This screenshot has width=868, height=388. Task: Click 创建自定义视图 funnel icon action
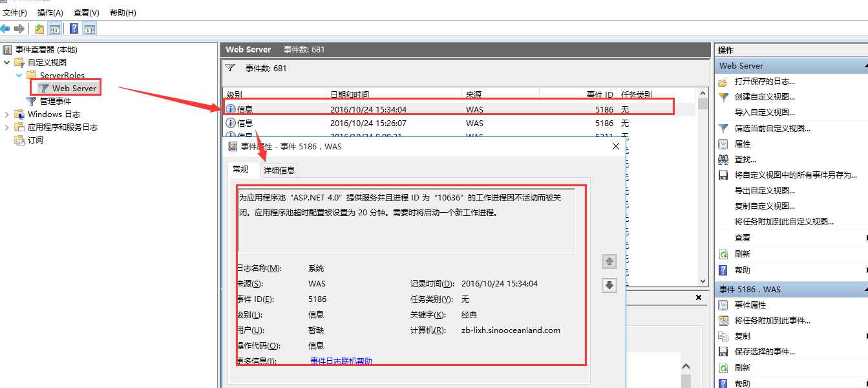[x=723, y=97]
